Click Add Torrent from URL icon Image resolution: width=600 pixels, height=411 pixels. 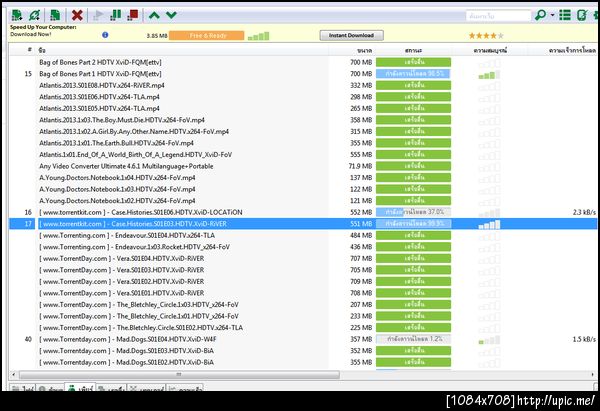click(34, 15)
